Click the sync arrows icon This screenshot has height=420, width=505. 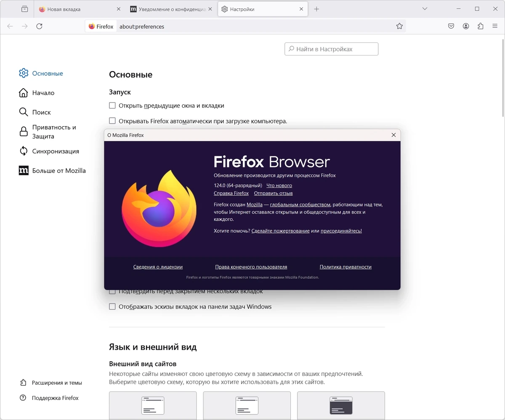pyautogui.click(x=24, y=151)
